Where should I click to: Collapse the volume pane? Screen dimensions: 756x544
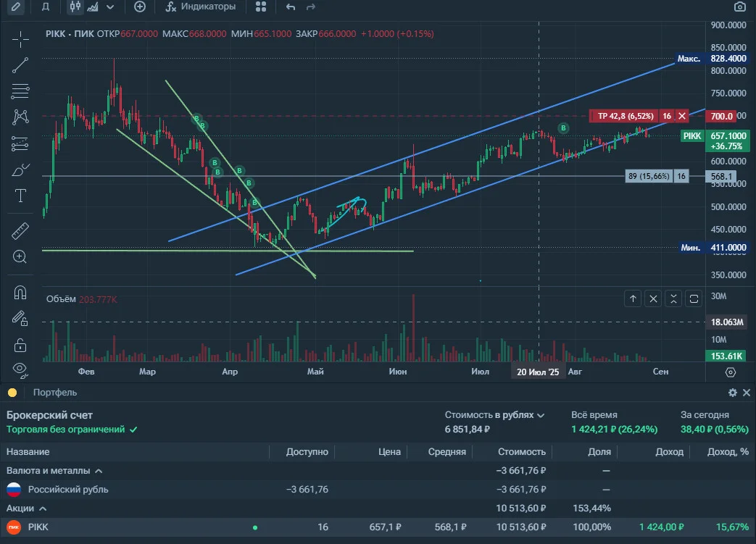click(673, 298)
